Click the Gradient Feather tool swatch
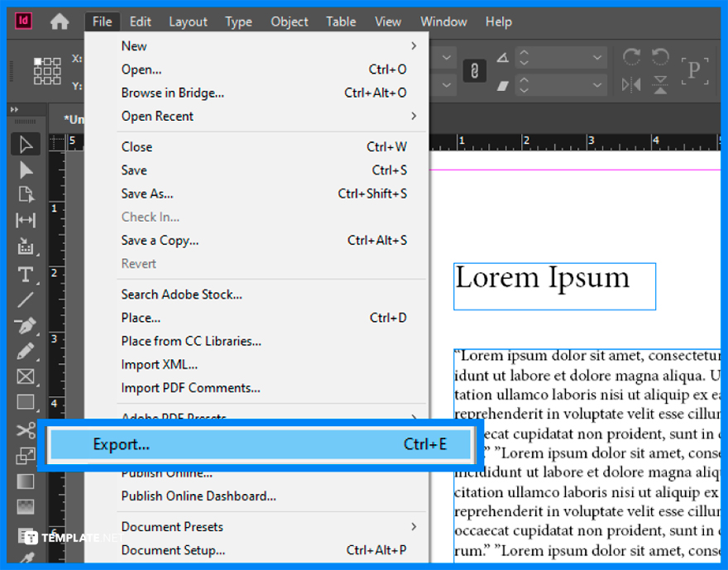The width and height of the screenshot is (728, 570). [26, 507]
